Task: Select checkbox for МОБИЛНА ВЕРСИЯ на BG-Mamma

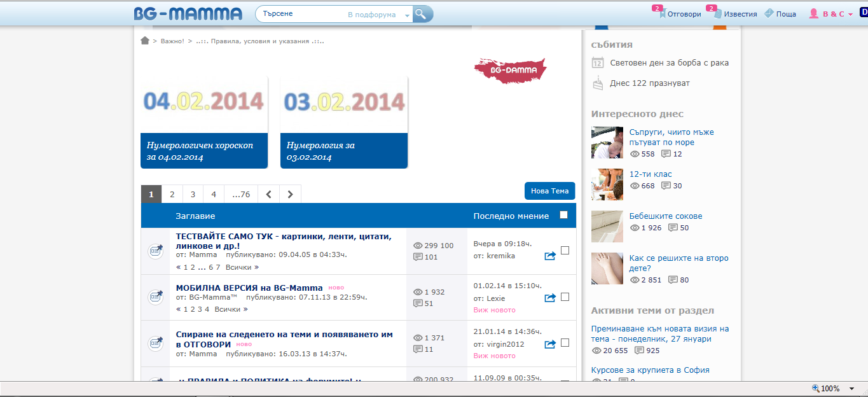Action: [x=565, y=296]
